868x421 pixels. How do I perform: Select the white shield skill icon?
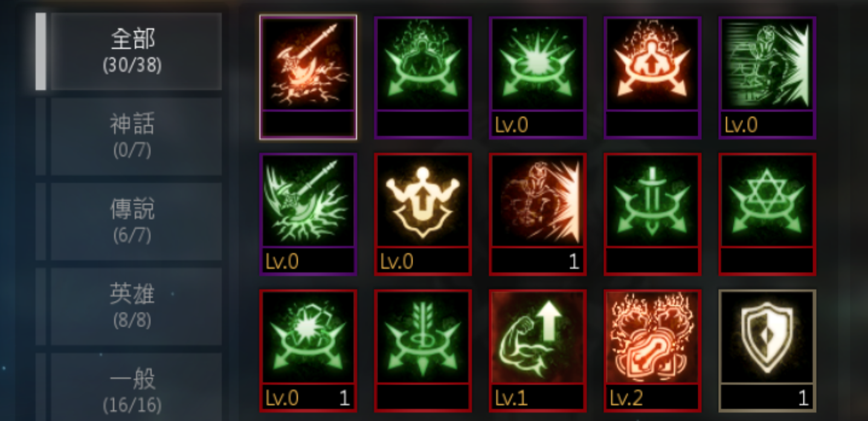click(x=767, y=350)
